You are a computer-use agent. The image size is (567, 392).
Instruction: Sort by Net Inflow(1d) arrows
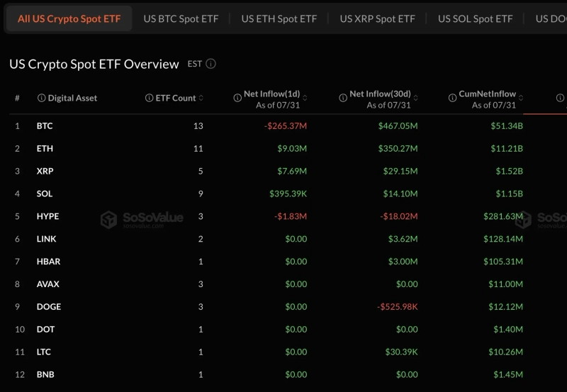coord(305,98)
